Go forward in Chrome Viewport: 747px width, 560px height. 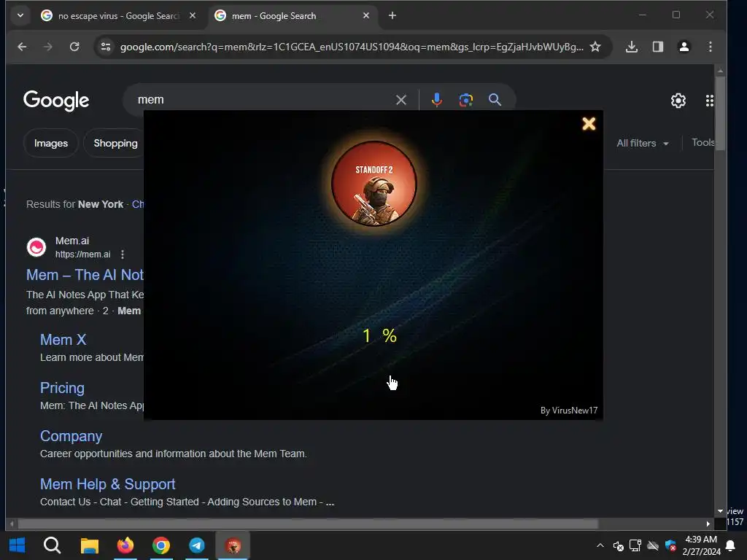click(x=47, y=47)
